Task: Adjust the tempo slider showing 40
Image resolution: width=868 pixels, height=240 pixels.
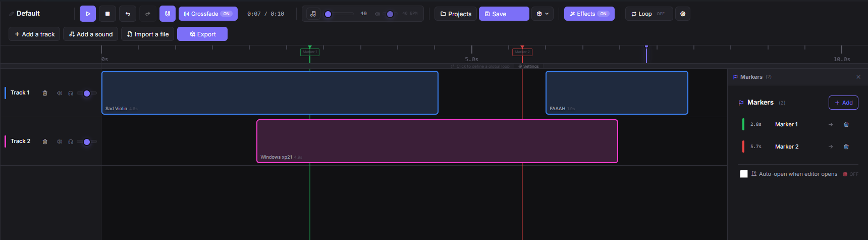Action: (x=339, y=14)
